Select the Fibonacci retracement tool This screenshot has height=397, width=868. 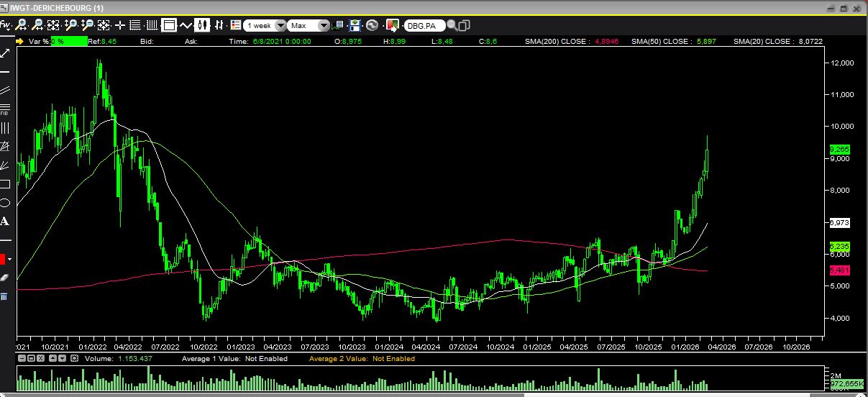(x=5, y=109)
